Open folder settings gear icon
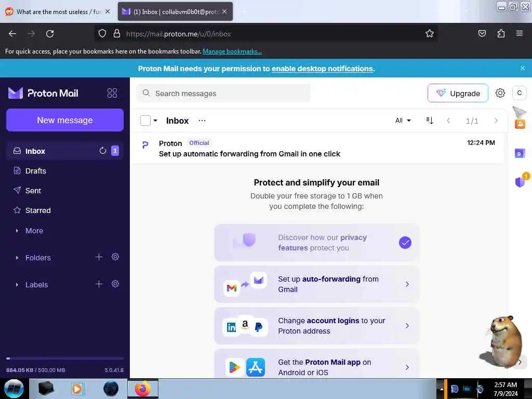 (x=115, y=257)
